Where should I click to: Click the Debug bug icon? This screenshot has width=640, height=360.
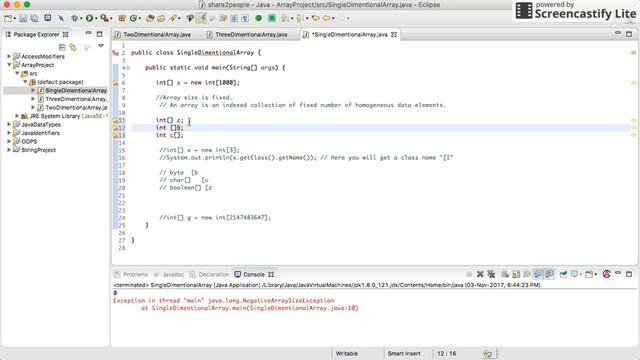click(x=74, y=18)
